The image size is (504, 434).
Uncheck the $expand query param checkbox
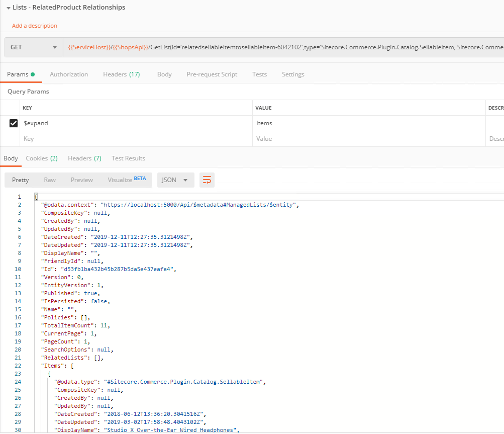(14, 123)
